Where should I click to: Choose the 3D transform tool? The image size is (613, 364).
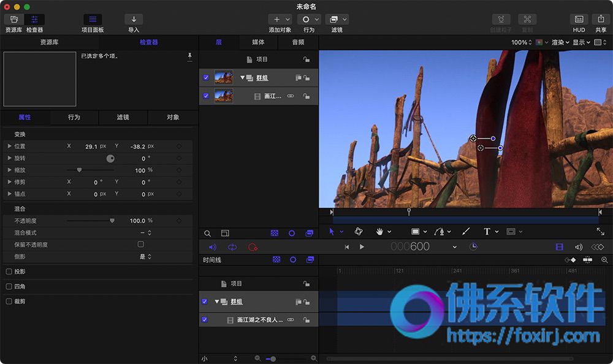358,232
